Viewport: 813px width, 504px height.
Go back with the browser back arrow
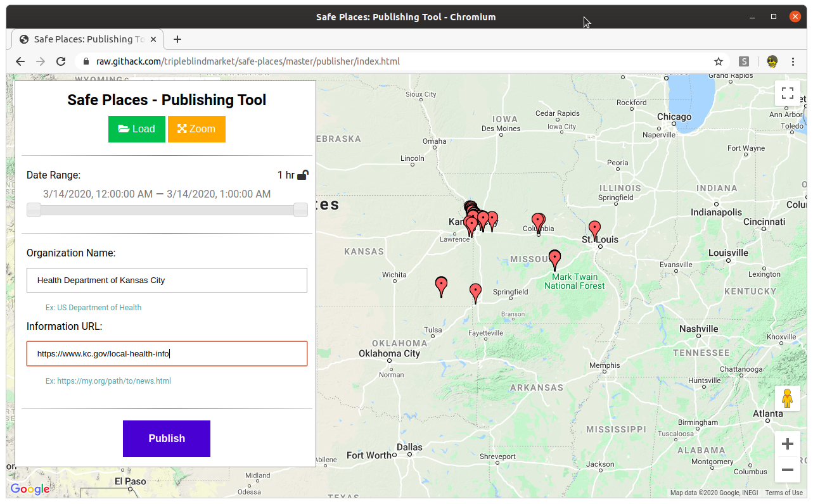(20, 61)
